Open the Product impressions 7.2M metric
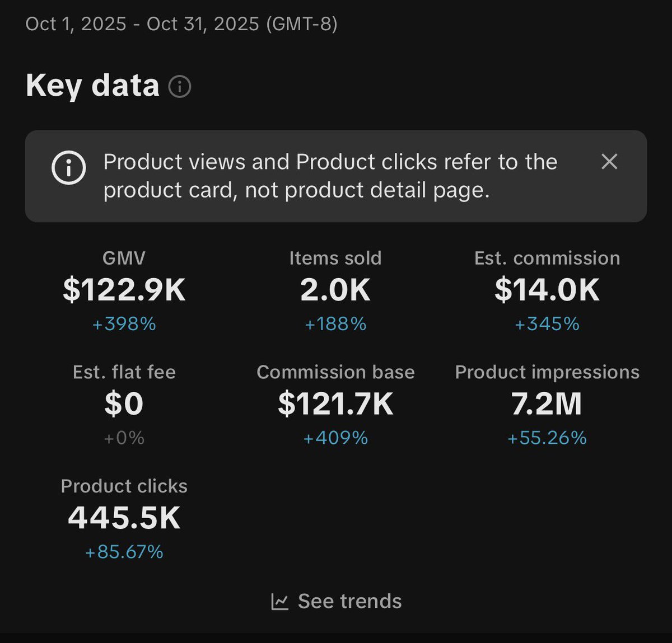 pos(547,403)
